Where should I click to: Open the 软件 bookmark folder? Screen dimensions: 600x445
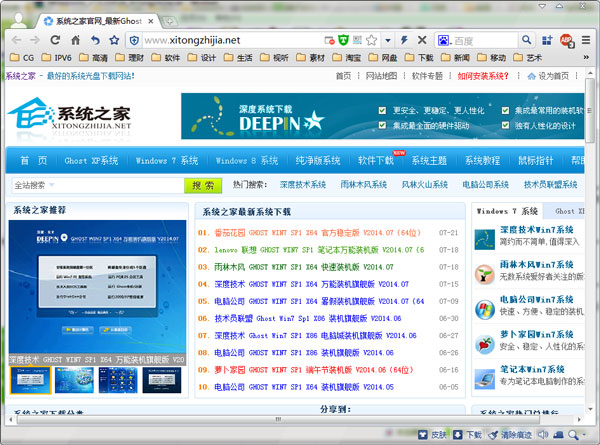coord(166,58)
